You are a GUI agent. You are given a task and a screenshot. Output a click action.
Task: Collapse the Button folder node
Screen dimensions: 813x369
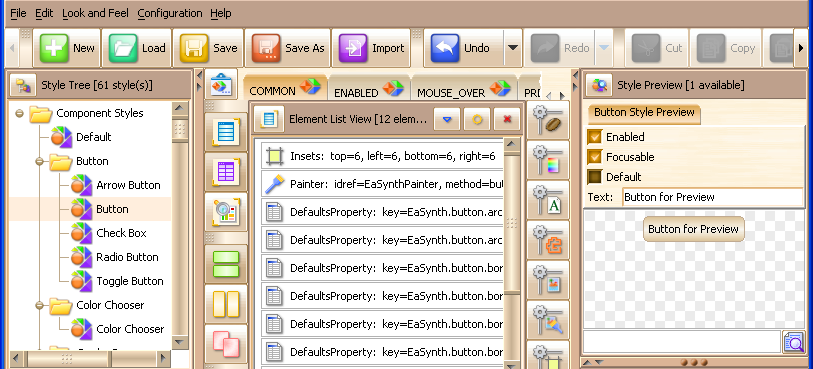(39, 161)
